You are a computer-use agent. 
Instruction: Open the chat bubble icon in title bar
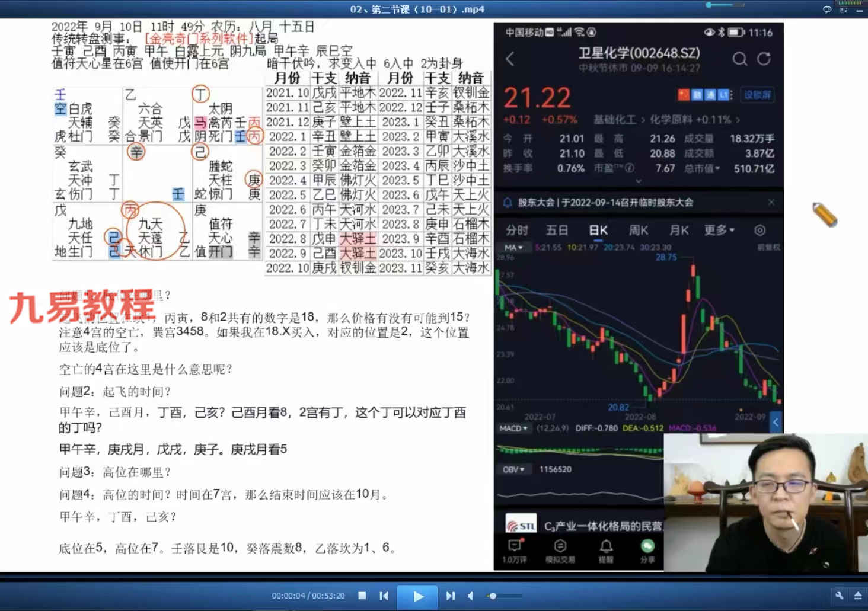[827, 9]
